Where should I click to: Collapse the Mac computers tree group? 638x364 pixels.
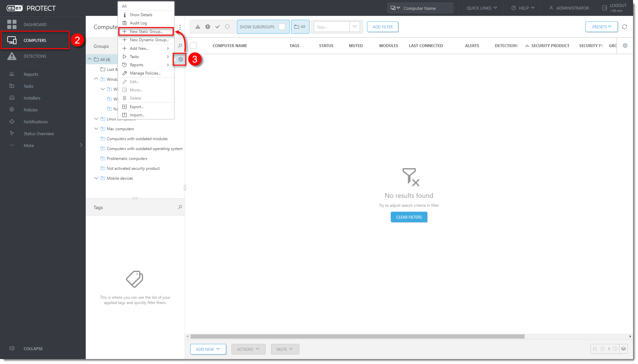click(96, 129)
